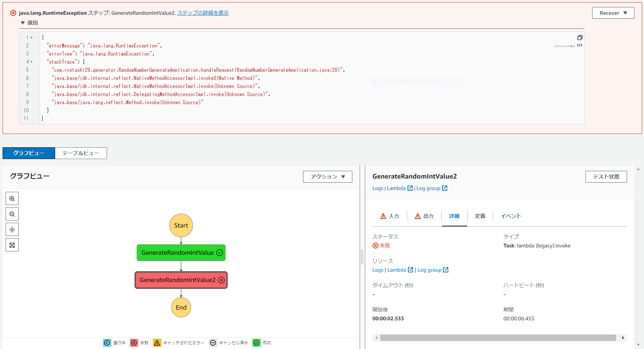The height and width of the screenshot is (349, 644).
Task: Open the イベント tab
Action: 511,216
